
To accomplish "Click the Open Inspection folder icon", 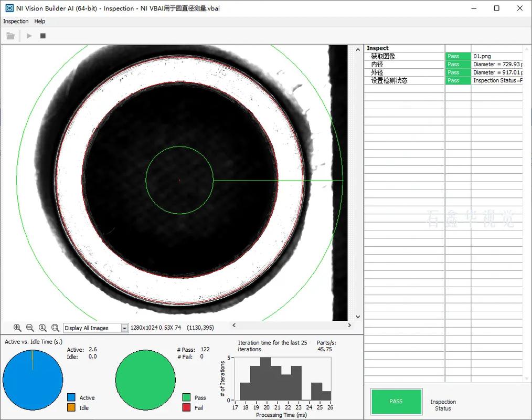I will point(10,36).
